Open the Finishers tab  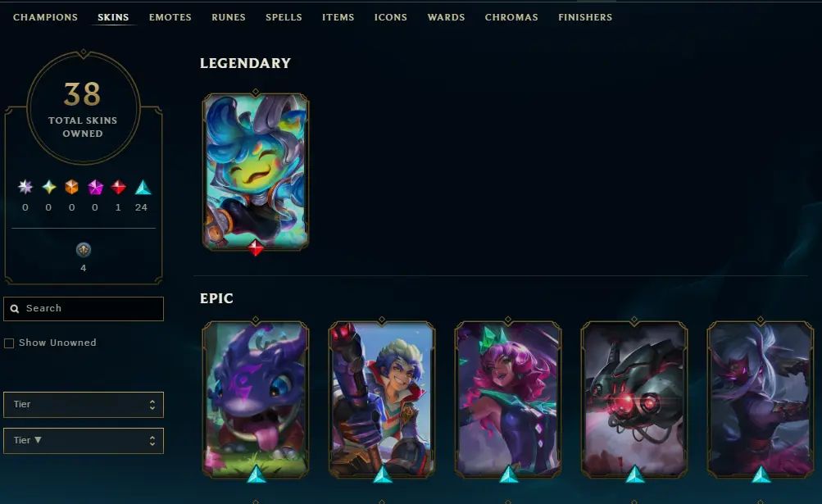(x=585, y=17)
